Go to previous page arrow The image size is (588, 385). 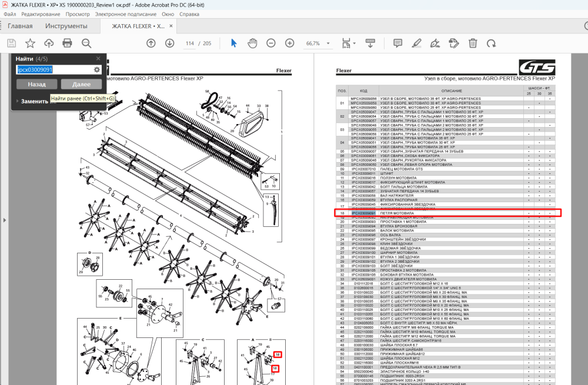151,43
